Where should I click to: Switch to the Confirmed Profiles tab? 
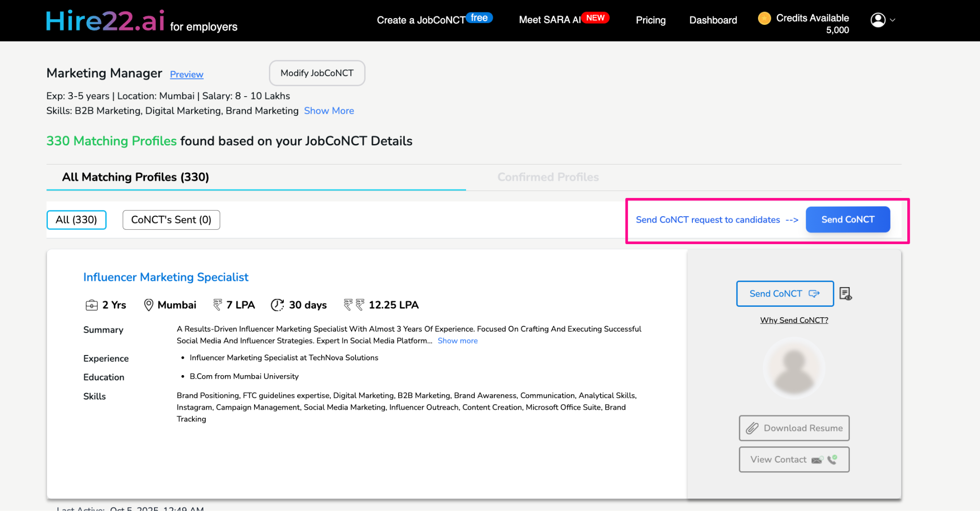[x=547, y=177]
